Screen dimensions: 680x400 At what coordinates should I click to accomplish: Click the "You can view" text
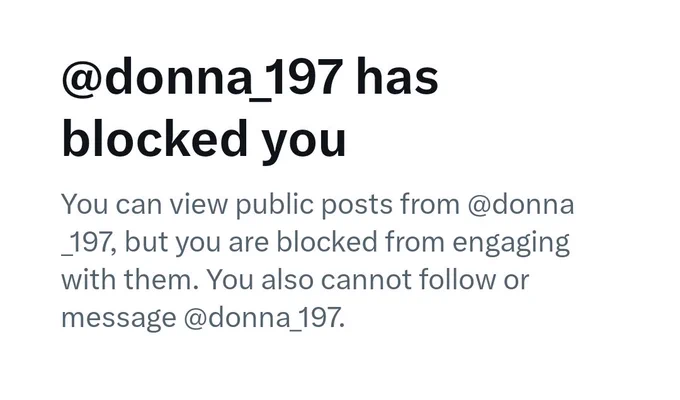[x=144, y=204]
